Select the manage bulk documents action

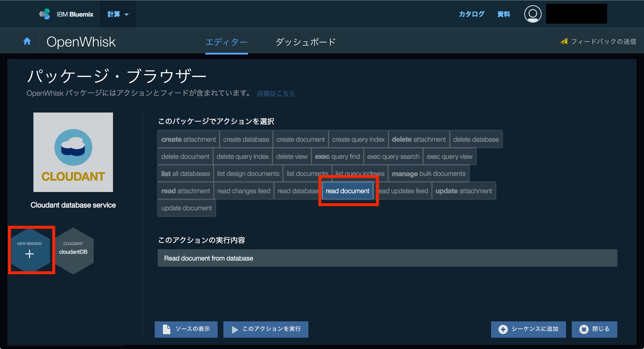pyautogui.click(x=428, y=173)
